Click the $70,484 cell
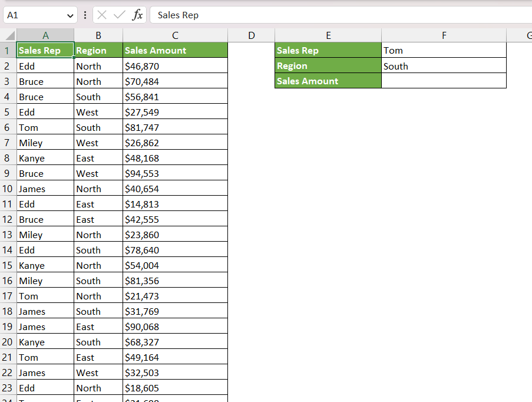This screenshot has width=532, height=402. coord(175,81)
